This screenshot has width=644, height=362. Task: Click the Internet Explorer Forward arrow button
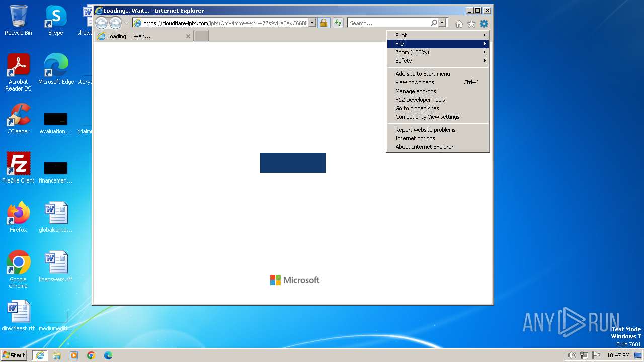(x=115, y=23)
